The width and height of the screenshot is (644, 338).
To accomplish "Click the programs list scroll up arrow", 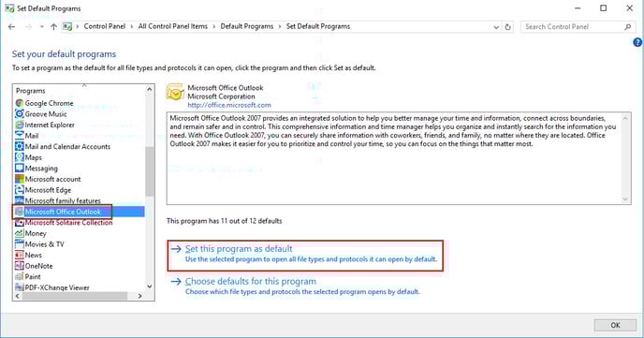I will click(150, 89).
